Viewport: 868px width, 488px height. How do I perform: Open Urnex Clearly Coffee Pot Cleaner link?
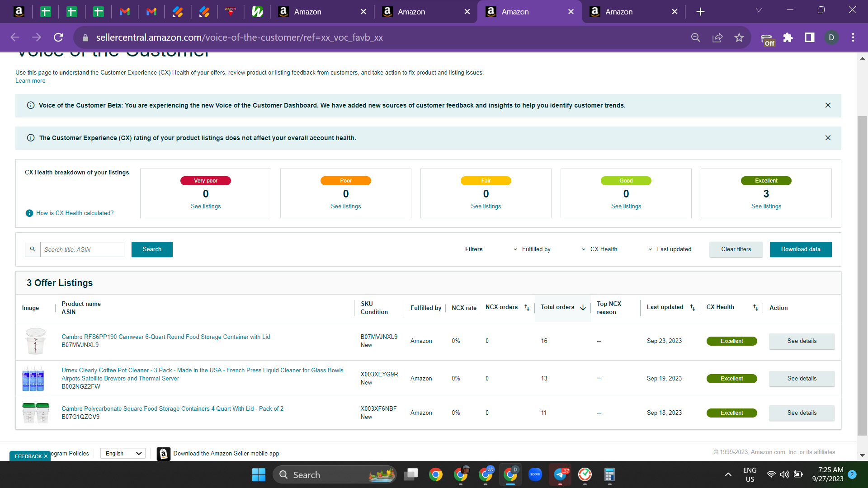coord(203,375)
